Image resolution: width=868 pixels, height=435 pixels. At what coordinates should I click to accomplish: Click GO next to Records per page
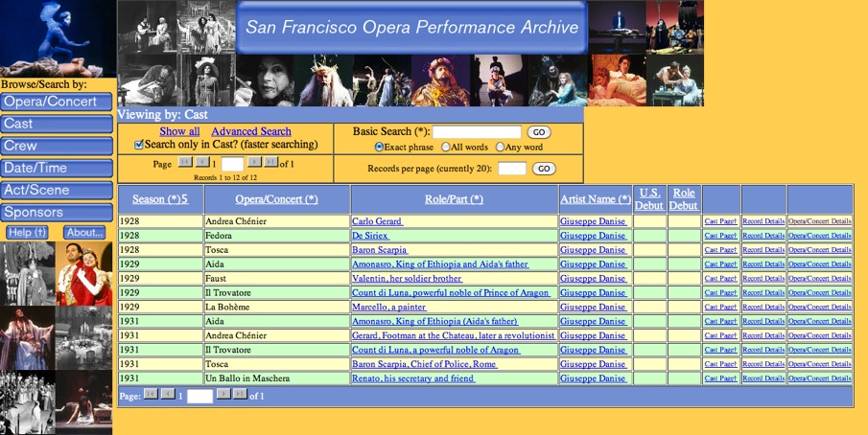tap(544, 169)
